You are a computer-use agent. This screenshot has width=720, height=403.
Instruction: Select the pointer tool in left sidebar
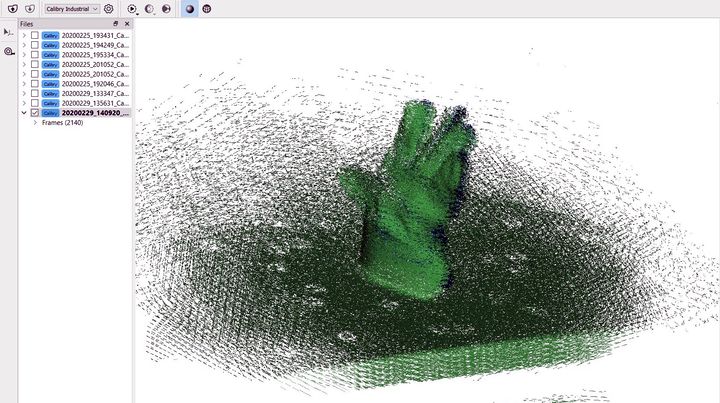pos(8,32)
